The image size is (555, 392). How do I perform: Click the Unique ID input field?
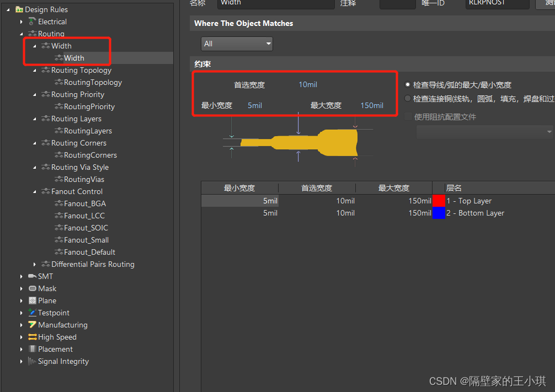coord(497,3)
